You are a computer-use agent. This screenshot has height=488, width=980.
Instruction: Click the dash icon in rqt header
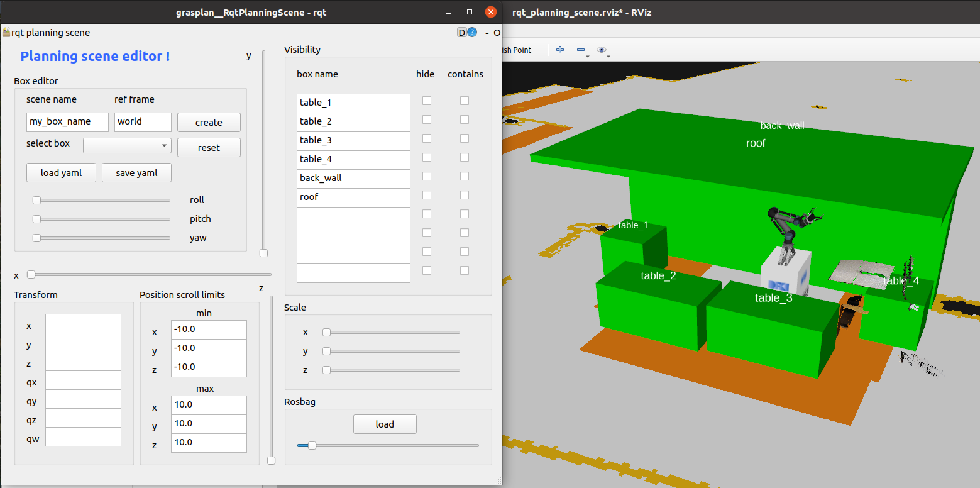click(x=487, y=33)
